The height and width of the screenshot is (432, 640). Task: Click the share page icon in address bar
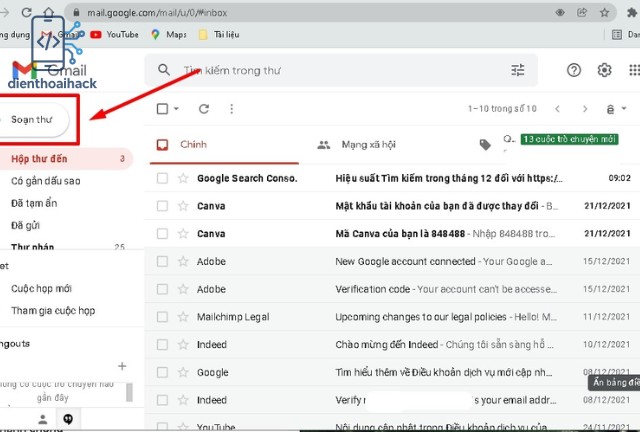[x=582, y=13]
